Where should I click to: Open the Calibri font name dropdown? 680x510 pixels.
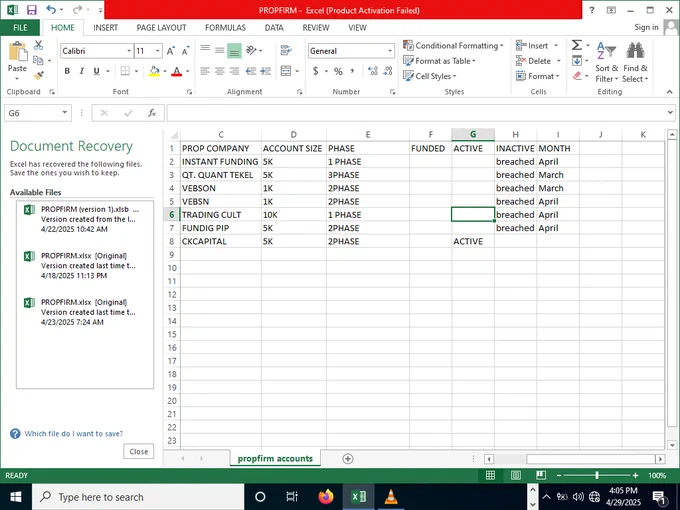(x=129, y=51)
